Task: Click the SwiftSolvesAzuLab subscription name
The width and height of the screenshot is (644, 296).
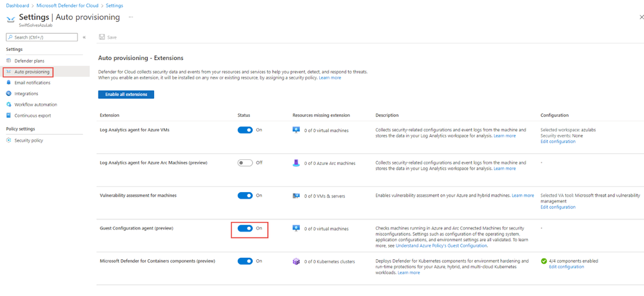Action: 35,25
